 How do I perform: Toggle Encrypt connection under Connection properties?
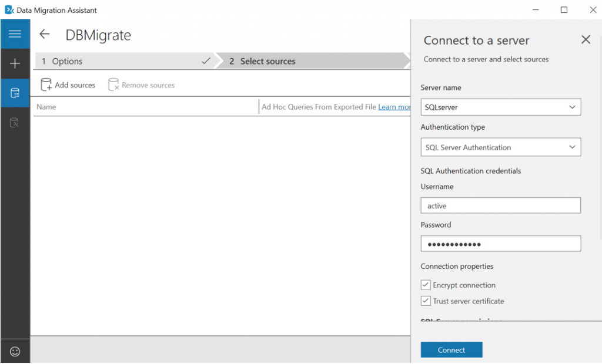(426, 285)
